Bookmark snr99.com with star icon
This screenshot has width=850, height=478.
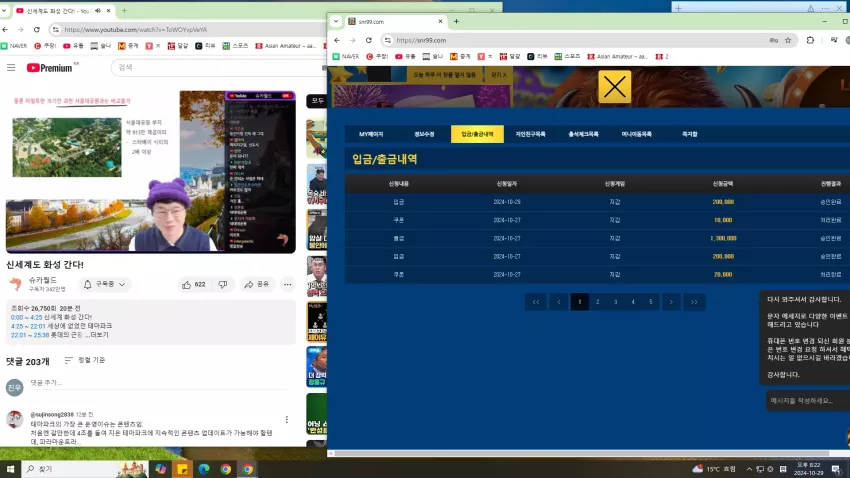tap(788, 40)
